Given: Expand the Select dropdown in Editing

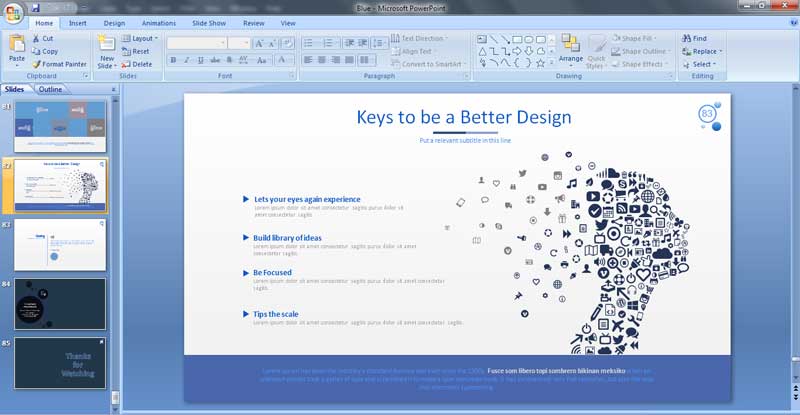Looking at the screenshot, I should tap(699, 64).
